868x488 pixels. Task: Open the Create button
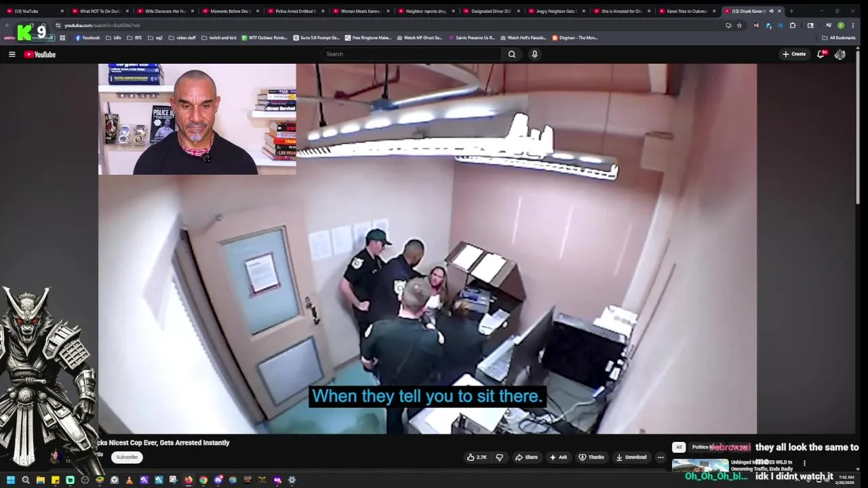pyautogui.click(x=794, y=54)
